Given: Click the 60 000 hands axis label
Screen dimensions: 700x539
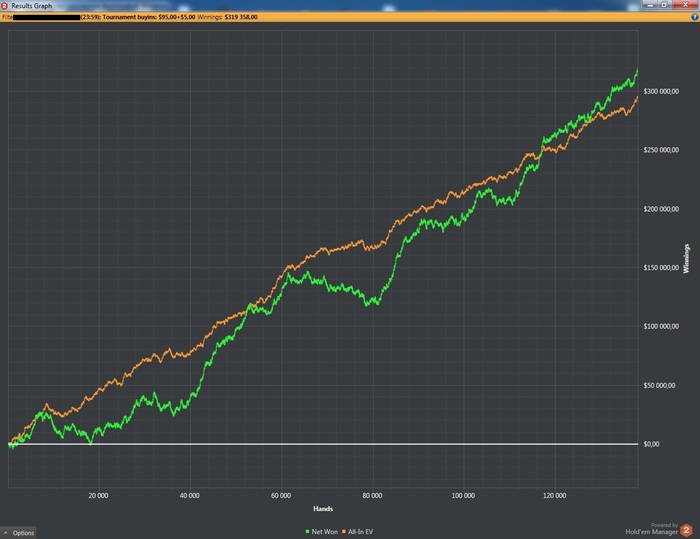Looking at the screenshot, I should [281, 496].
